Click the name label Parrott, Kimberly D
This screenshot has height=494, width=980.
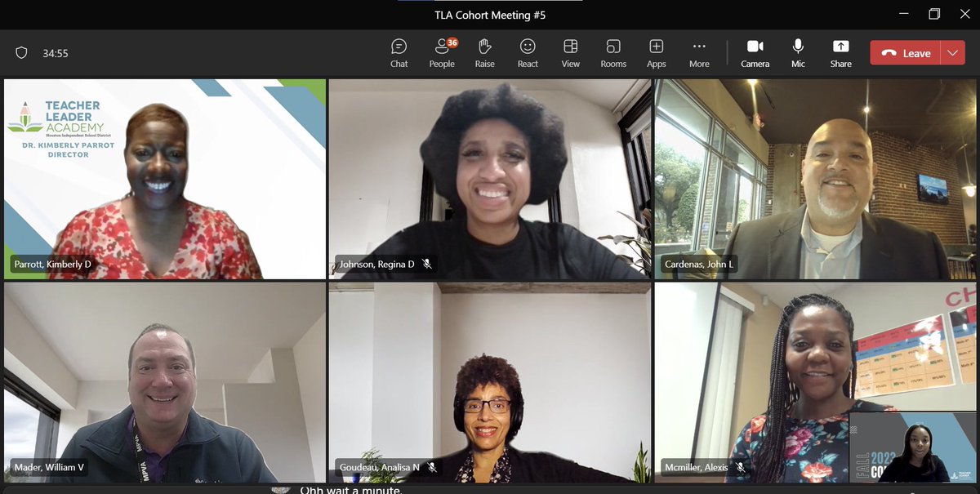point(52,264)
